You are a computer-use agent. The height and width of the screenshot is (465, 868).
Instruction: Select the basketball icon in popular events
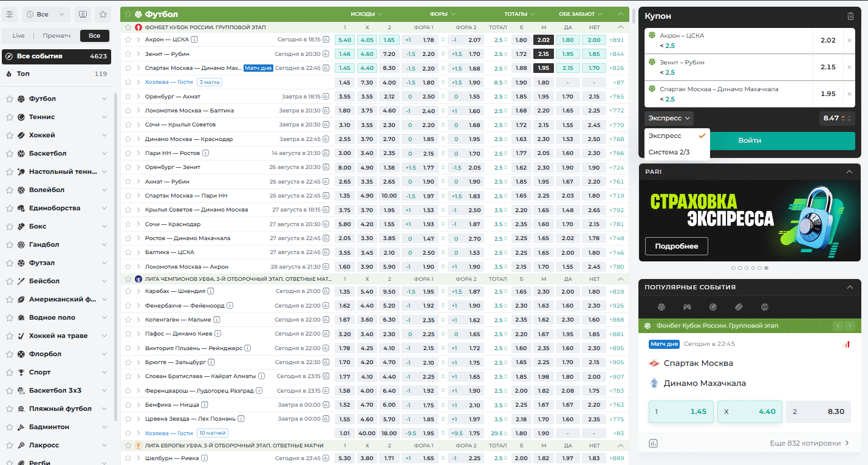click(765, 307)
